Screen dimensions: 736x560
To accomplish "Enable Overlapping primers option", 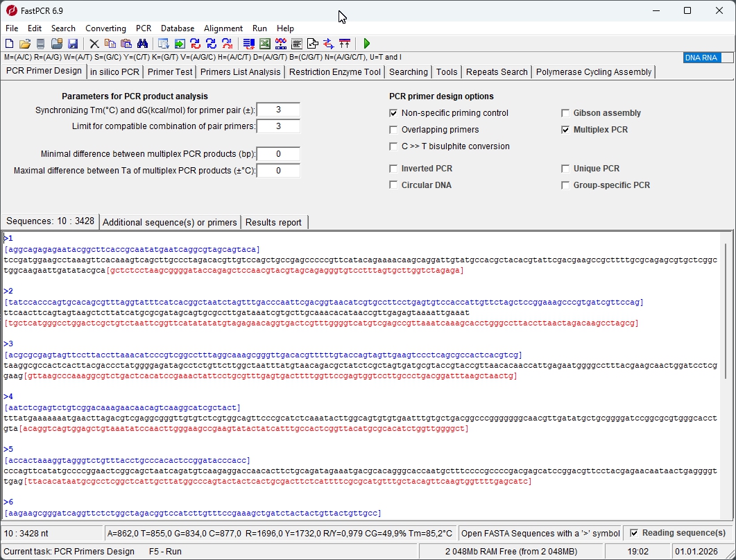I will pos(393,129).
